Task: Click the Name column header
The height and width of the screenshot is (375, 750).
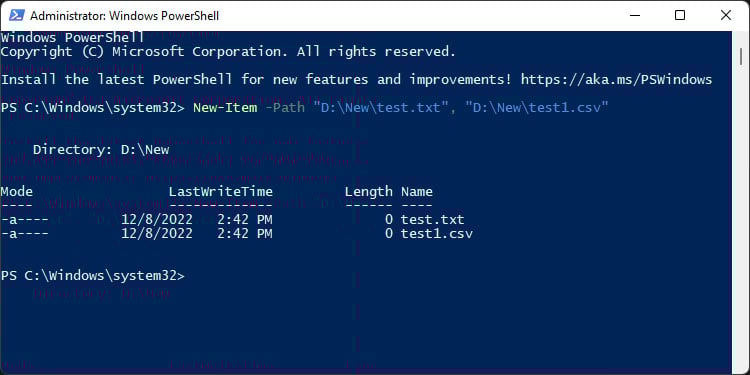Action: [417, 192]
